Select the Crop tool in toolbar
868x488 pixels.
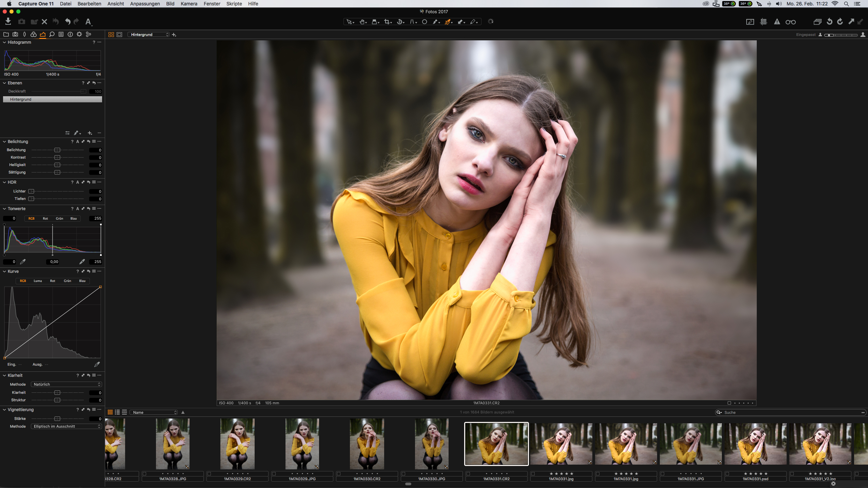[x=387, y=22]
